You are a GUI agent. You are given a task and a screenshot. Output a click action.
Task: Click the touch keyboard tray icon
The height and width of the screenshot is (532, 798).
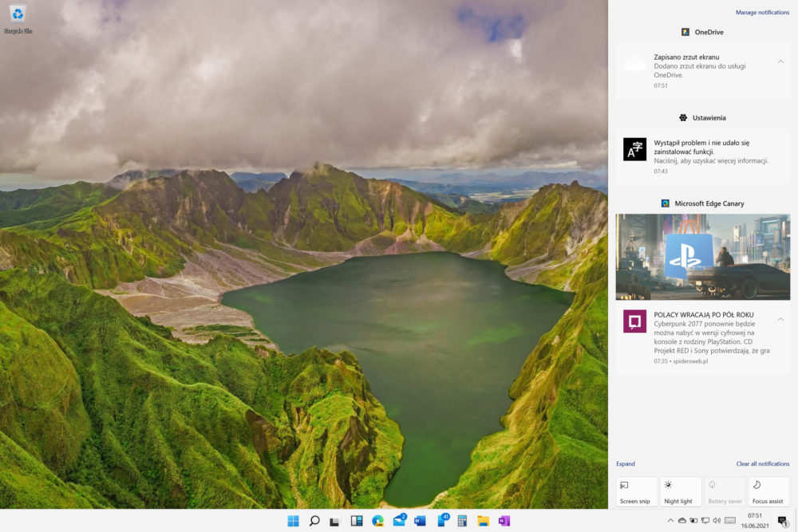click(x=730, y=520)
